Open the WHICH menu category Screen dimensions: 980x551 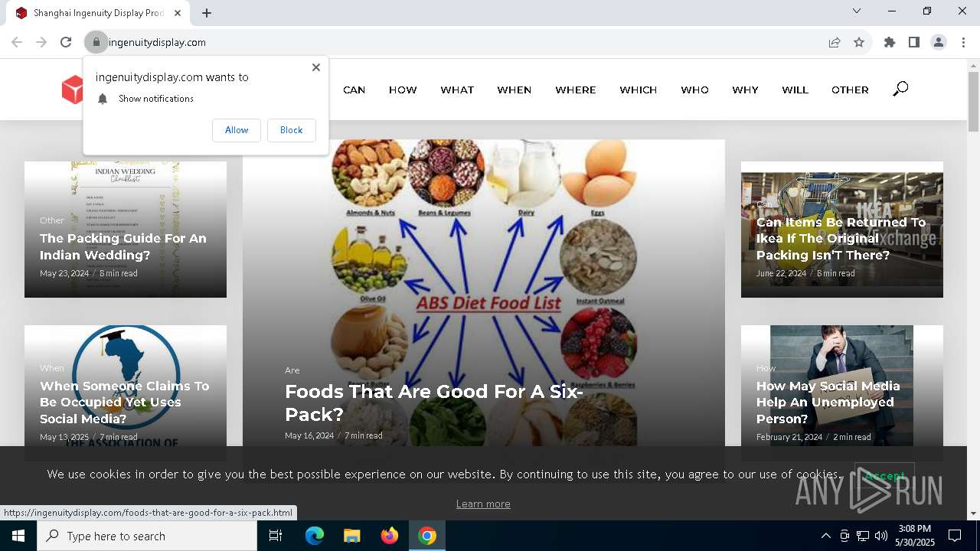click(639, 90)
